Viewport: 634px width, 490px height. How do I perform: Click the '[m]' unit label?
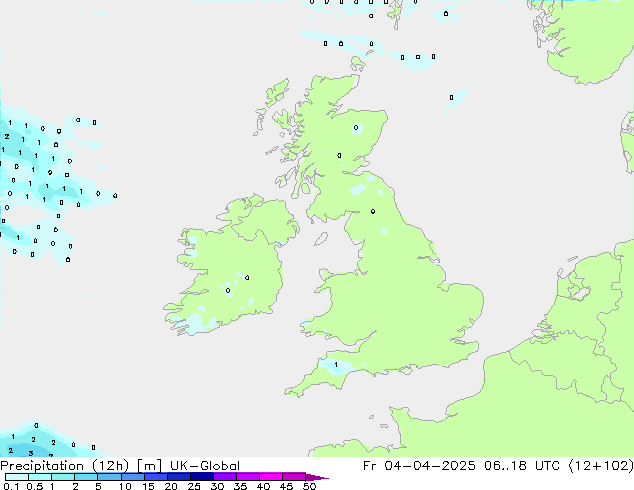pos(149,466)
